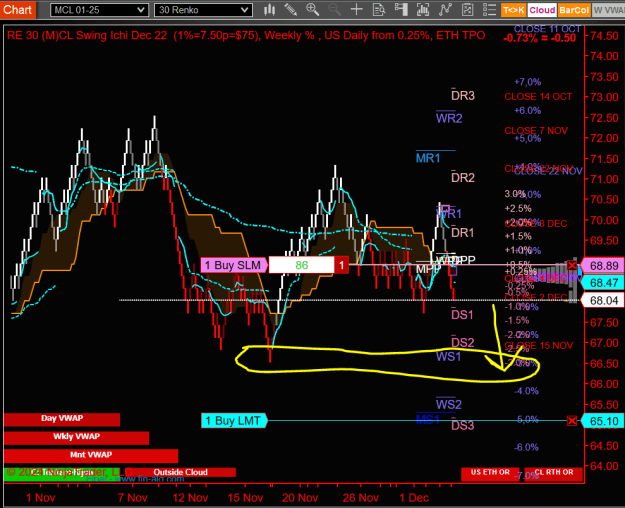Click the WS2 pivot label
This screenshot has height=508, width=625.
448,404
